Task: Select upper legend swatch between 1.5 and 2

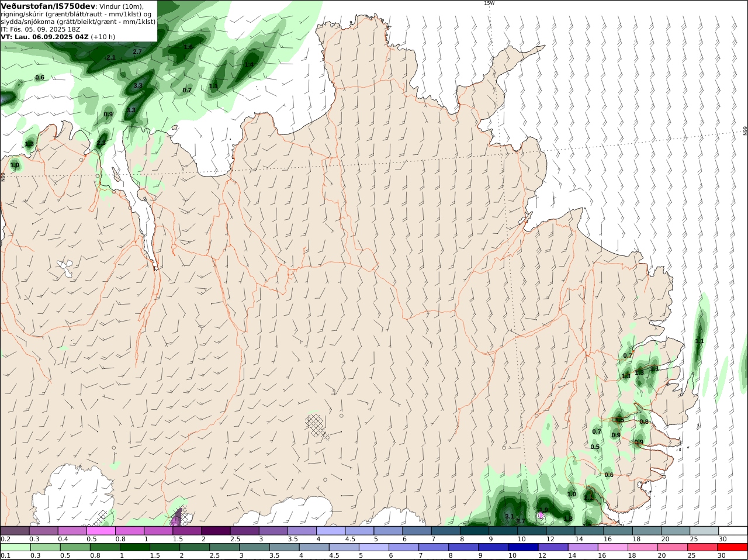Action: point(186,531)
